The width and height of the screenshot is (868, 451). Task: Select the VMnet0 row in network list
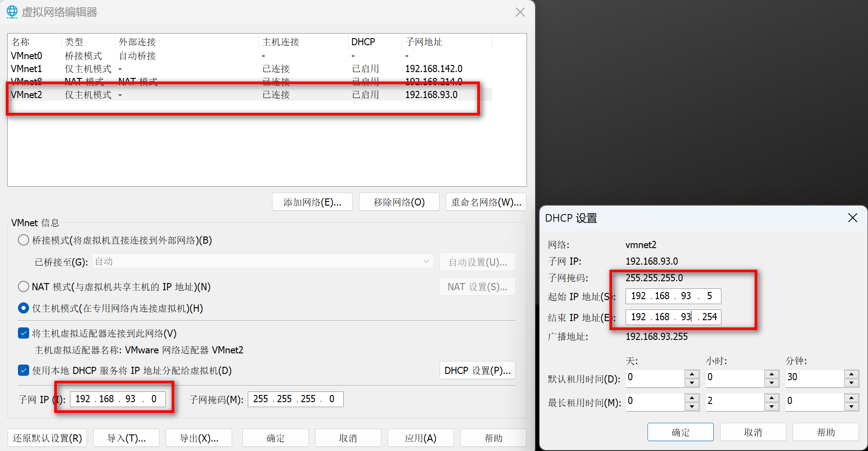click(26, 56)
